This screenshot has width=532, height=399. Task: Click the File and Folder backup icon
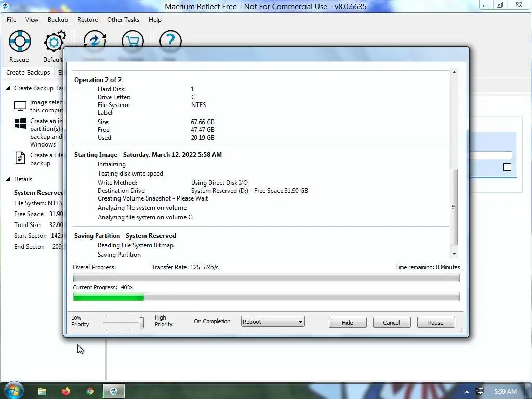pyautogui.click(x=20, y=158)
